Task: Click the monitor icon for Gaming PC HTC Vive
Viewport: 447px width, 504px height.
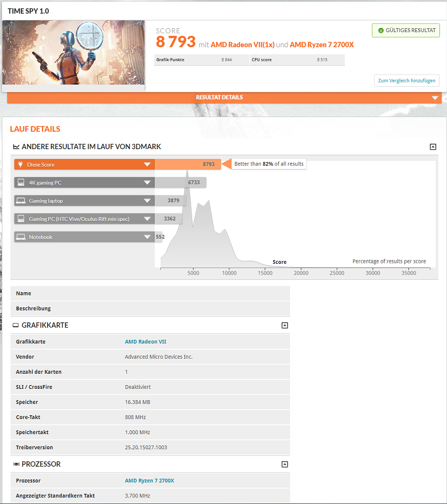Action: point(21,218)
